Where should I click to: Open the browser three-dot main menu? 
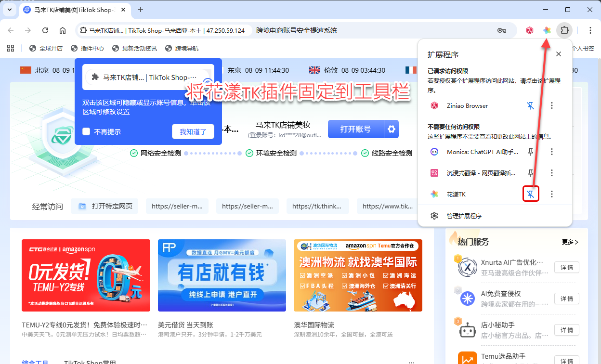590,30
